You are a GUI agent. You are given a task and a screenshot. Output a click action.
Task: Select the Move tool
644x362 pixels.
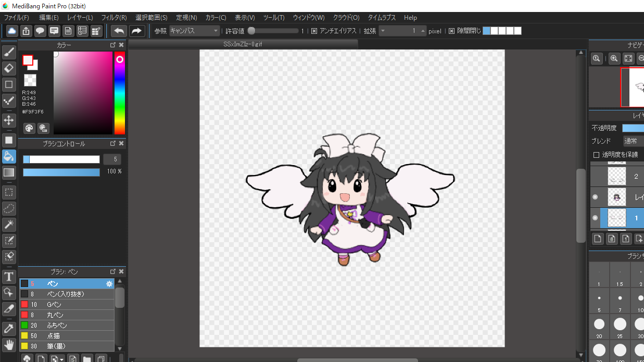coord(9,120)
